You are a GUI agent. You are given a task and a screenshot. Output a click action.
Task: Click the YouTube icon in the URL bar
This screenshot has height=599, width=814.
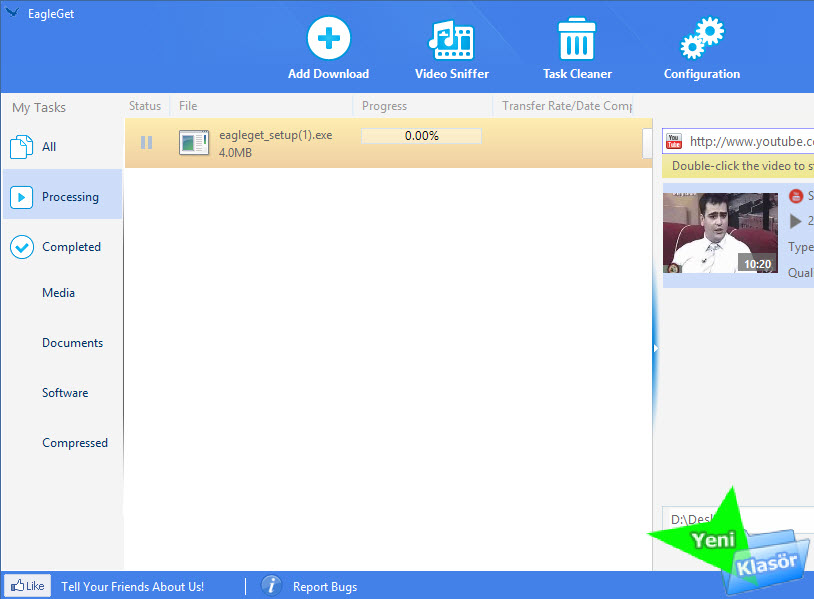point(674,141)
